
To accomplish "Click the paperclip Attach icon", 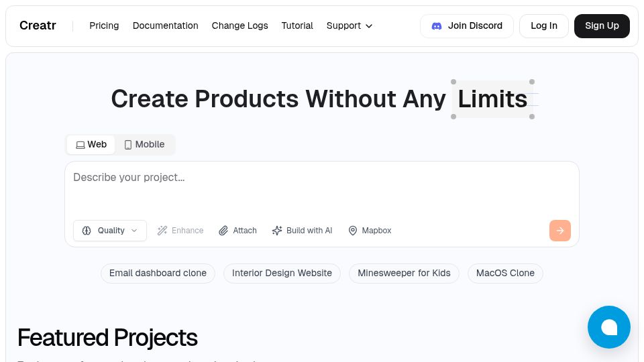I will (x=223, y=231).
